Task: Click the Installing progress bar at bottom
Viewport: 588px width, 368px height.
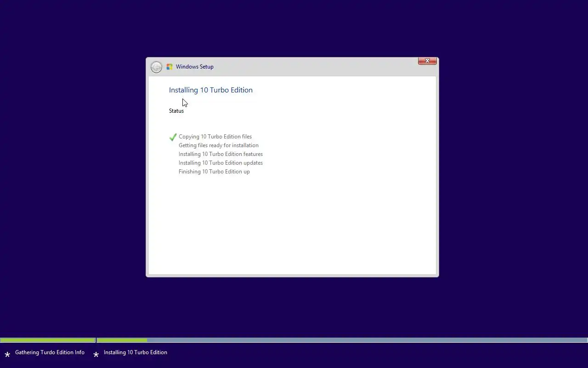Action: [342, 340]
